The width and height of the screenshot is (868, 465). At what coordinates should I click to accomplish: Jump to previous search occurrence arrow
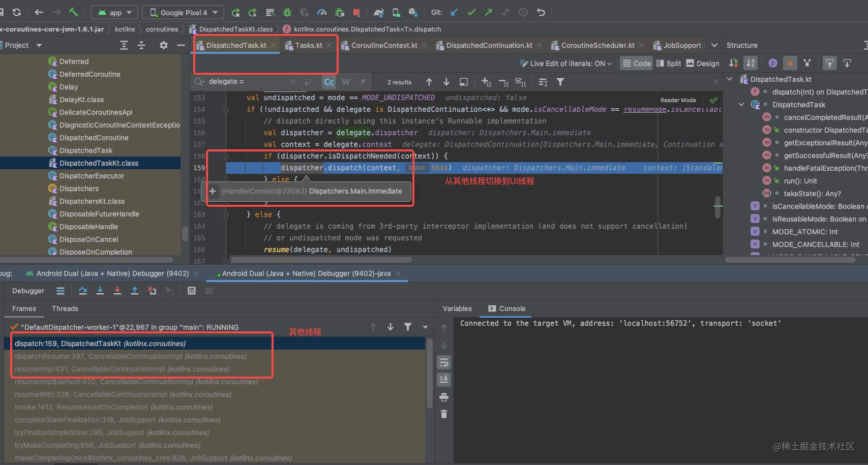click(429, 82)
